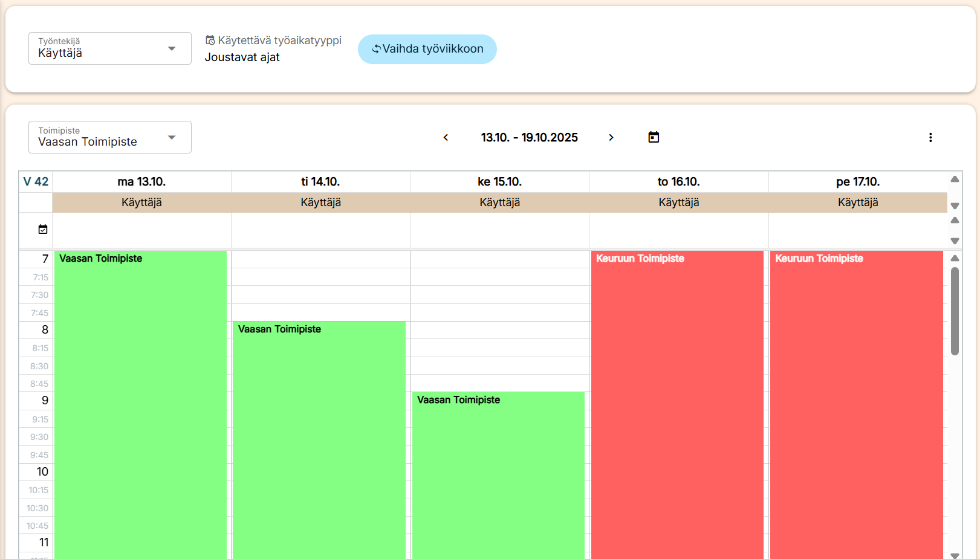Screen dimensions: 980x559
Task: Click the down arrow of the all-day row
Action: tap(955, 241)
